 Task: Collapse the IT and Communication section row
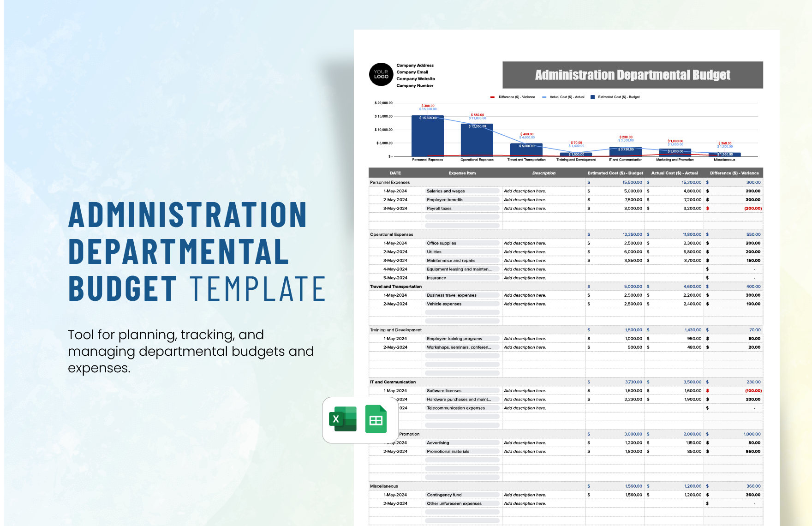pos(392,382)
